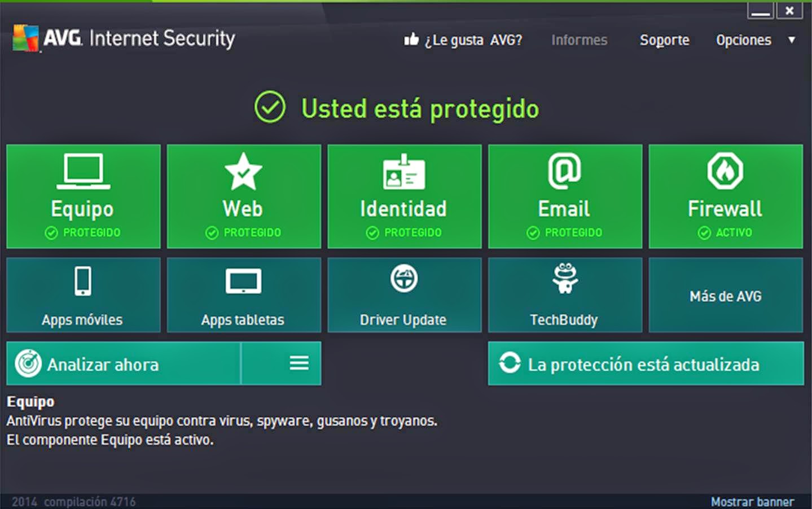Click the laptop icon in Equipo tile
812x509 pixels.
[x=84, y=171]
